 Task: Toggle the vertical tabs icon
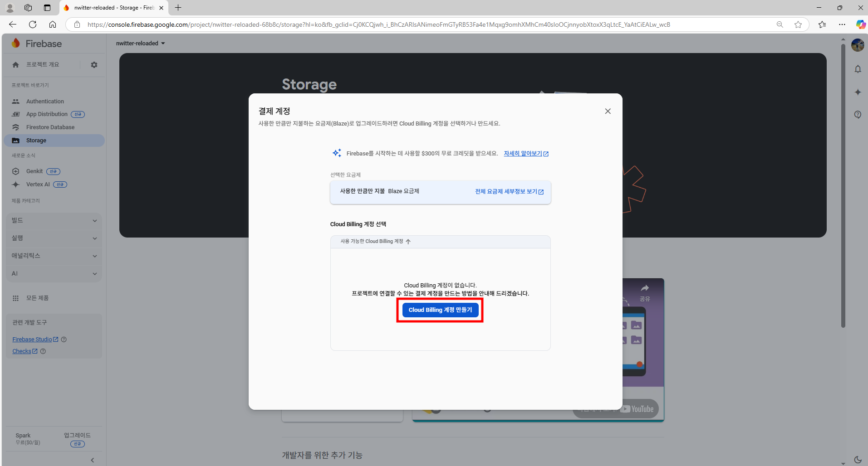coord(47,8)
